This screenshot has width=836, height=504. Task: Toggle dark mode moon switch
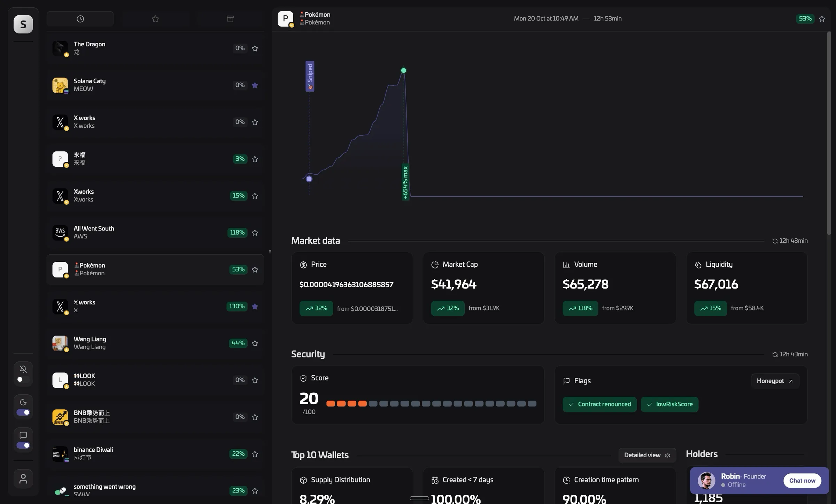[23, 412]
